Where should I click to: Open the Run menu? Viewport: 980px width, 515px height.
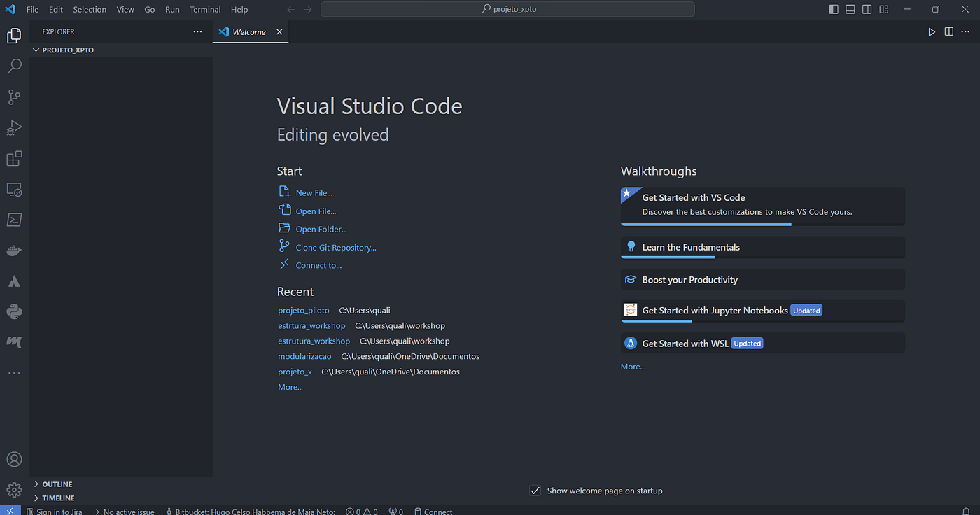[x=172, y=9]
